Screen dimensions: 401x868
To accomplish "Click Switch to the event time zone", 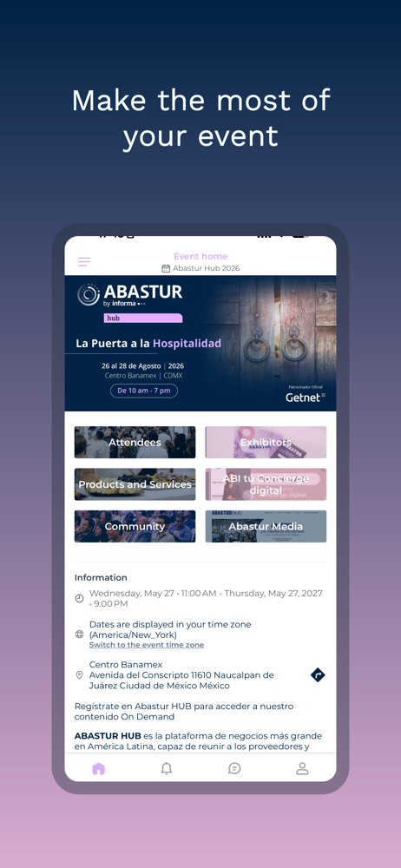I will pos(146,645).
